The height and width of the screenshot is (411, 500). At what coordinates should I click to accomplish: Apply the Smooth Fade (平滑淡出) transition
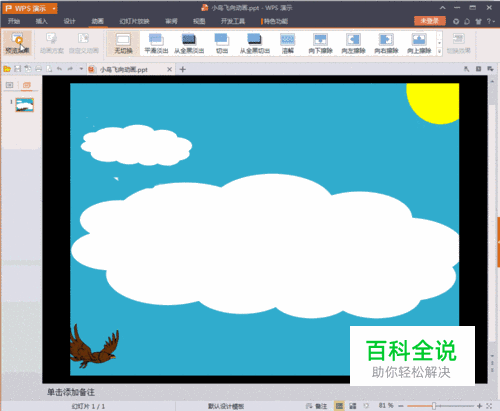tap(156, 43)
